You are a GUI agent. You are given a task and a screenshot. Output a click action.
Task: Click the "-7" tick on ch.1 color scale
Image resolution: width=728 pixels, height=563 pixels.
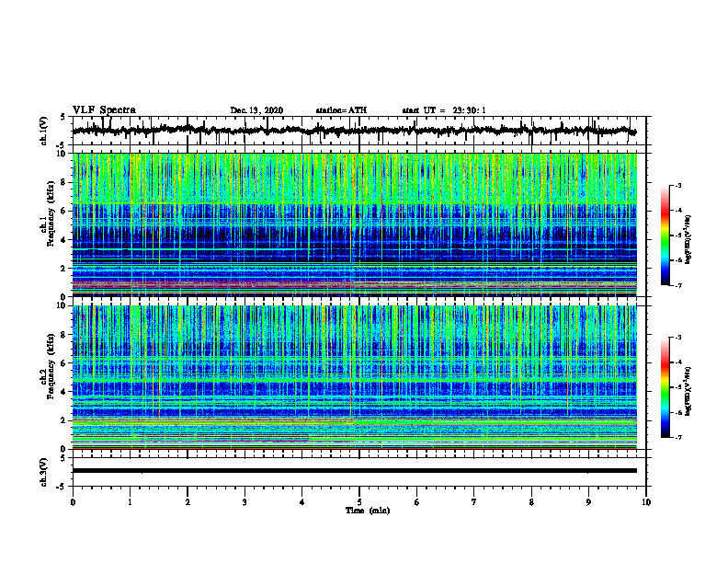click(x=677, y=285)
